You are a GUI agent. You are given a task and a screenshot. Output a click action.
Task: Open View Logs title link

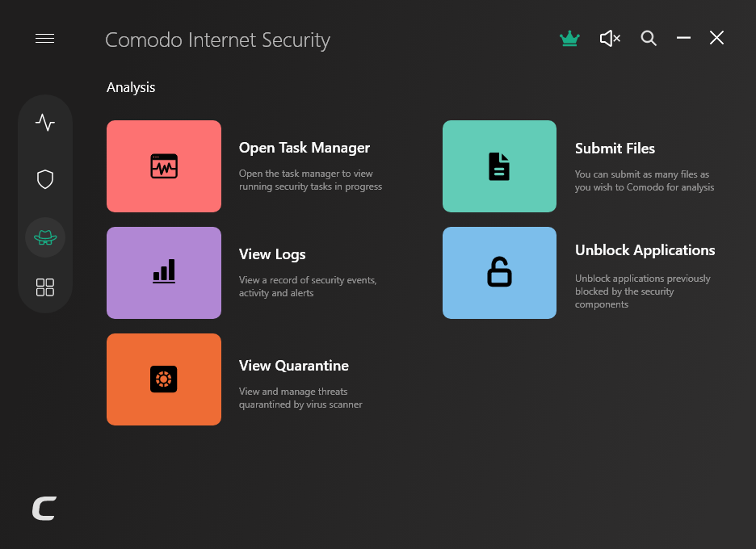pyautogui.click(x=272, y=254)
